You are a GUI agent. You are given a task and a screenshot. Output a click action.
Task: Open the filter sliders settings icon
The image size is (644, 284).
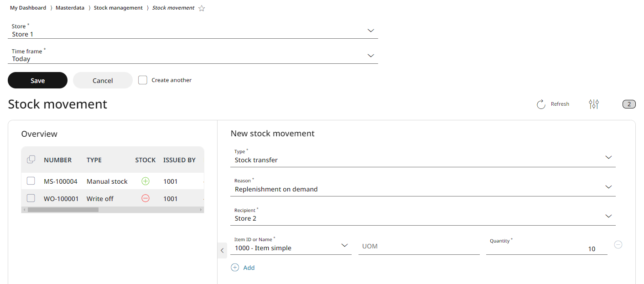(593, 104)
